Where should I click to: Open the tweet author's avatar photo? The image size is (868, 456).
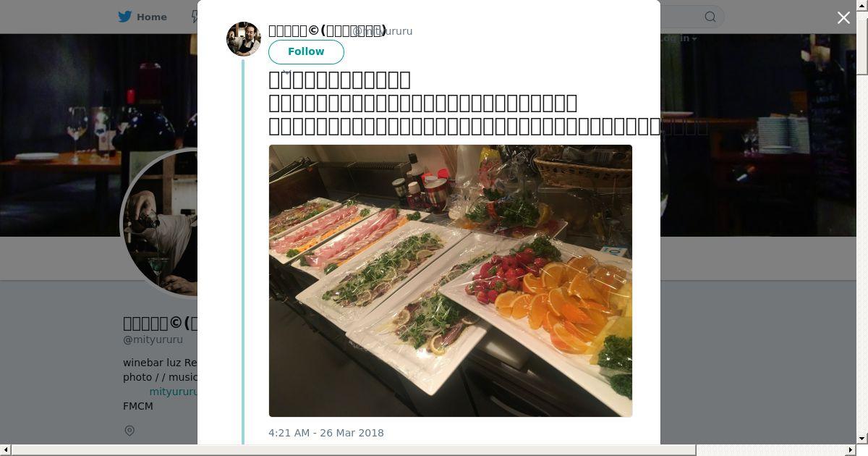click(x=244, y=39)
